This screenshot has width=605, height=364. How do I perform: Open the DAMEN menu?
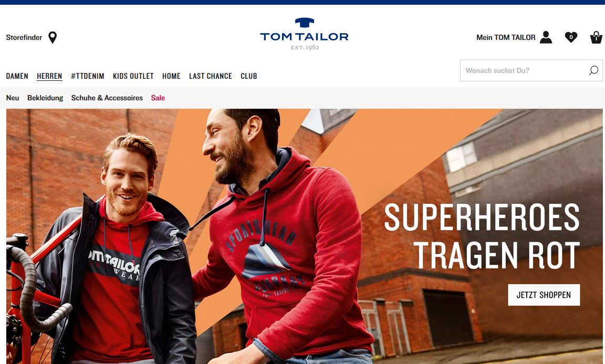pyautogui.click(x=17, y=76)
